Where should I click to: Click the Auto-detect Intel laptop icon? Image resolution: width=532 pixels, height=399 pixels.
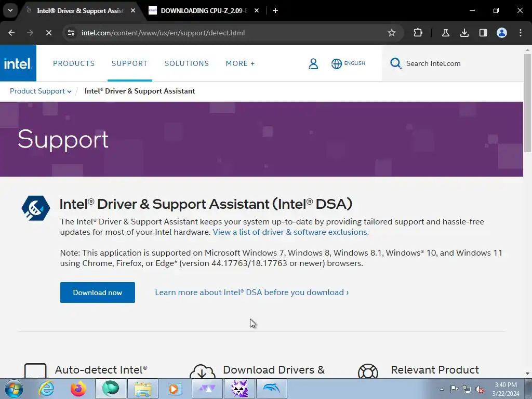[x=35, y=370]
